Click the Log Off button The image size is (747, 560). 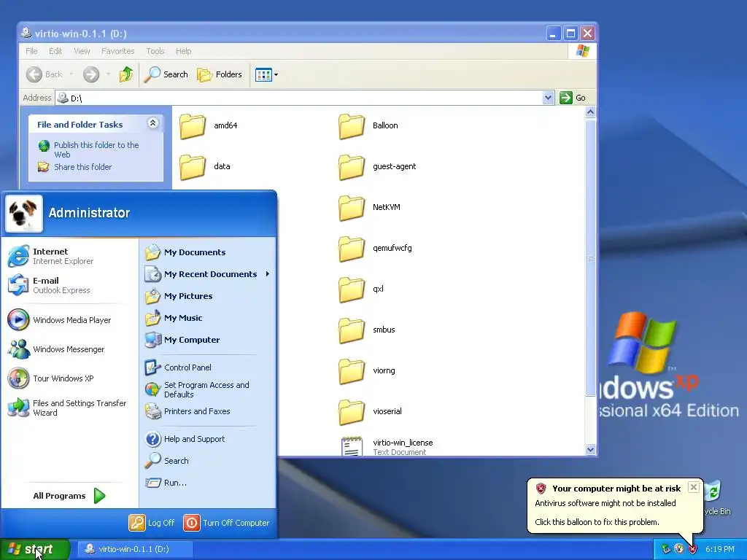click(152, 523)
